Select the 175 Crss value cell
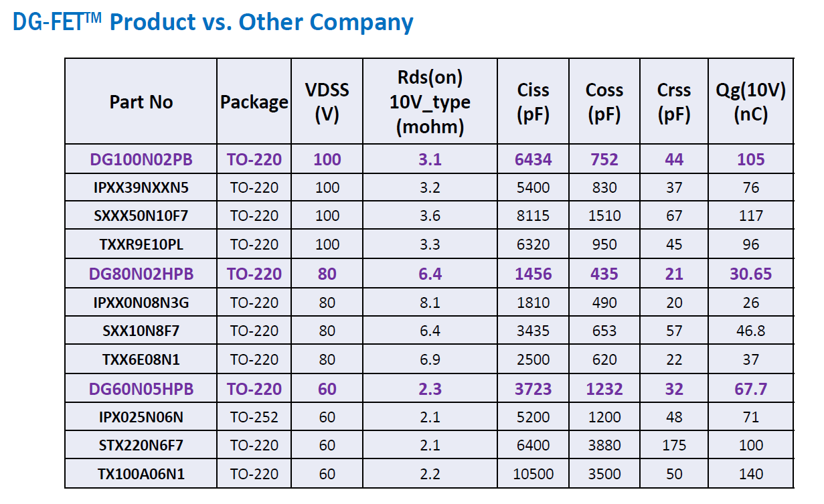Viewport: 824px width, 504px height. (x=674, y=446)
